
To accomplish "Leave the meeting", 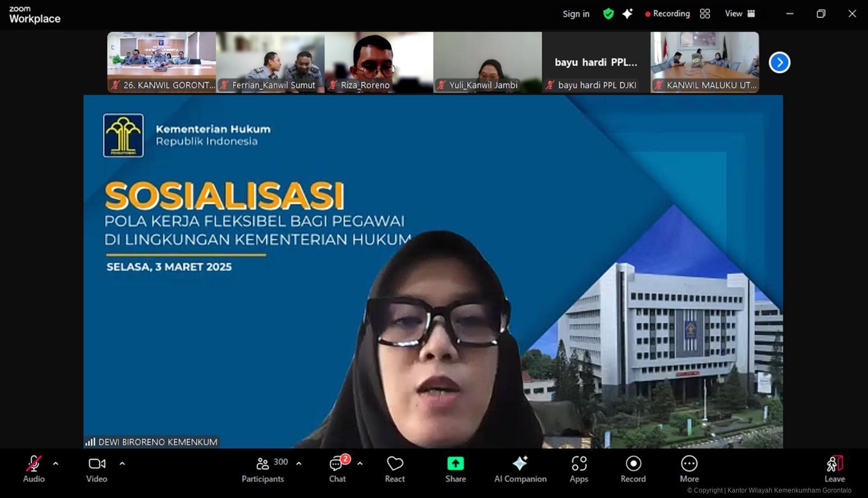I will (x=834, y=469).
